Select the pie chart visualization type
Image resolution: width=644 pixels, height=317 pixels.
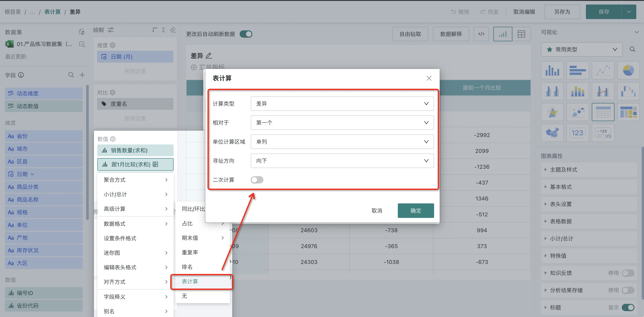click(x=628, y=70)
